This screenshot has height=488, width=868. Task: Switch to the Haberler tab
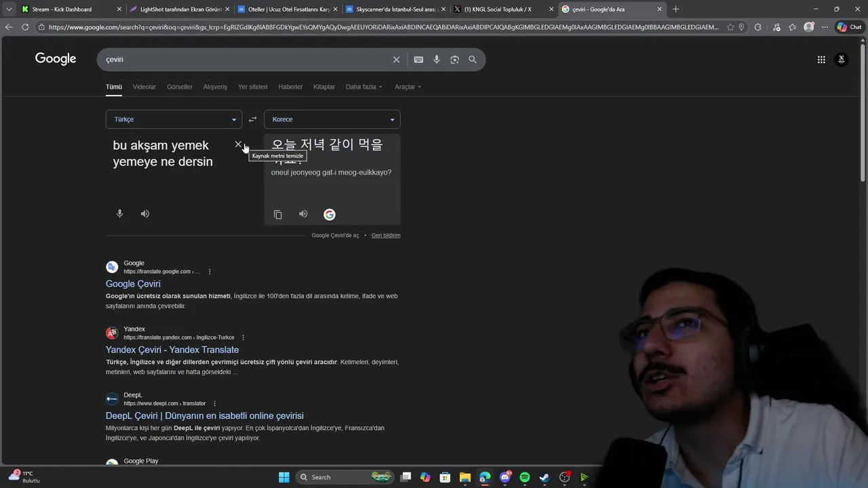(291, 87)
